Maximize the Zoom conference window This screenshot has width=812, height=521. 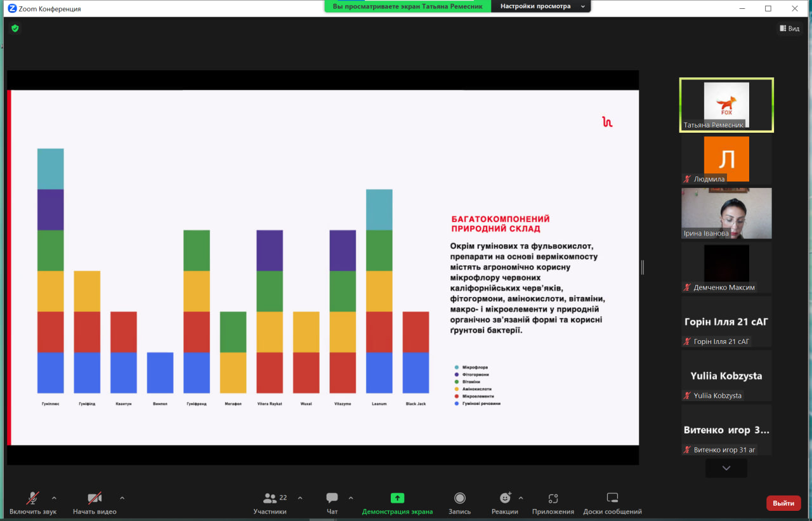pos(768,8)
